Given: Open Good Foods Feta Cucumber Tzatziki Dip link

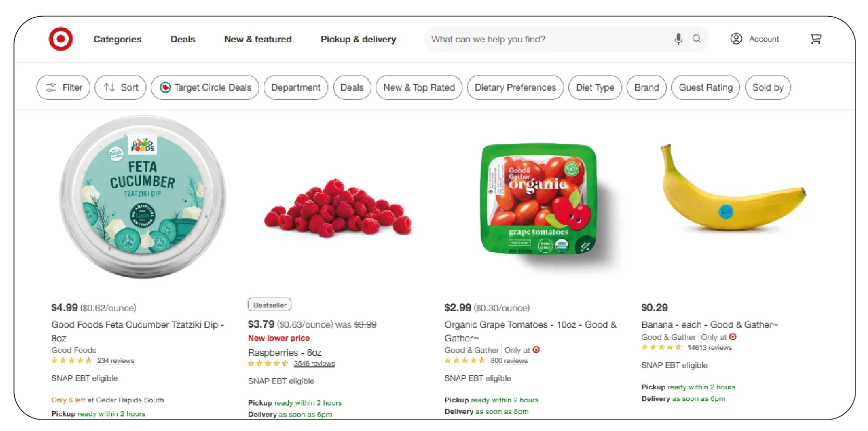Looking at the screenshot, I should [x=138, y=325].
